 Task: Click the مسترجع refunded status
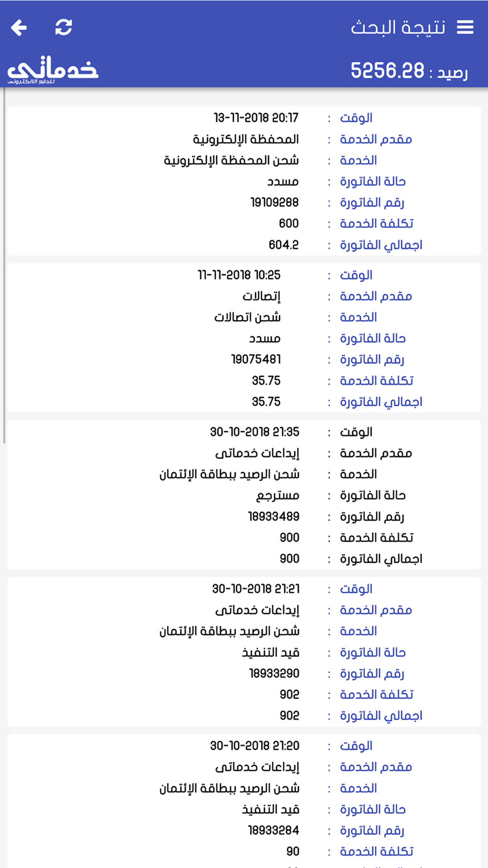(278, 496)
